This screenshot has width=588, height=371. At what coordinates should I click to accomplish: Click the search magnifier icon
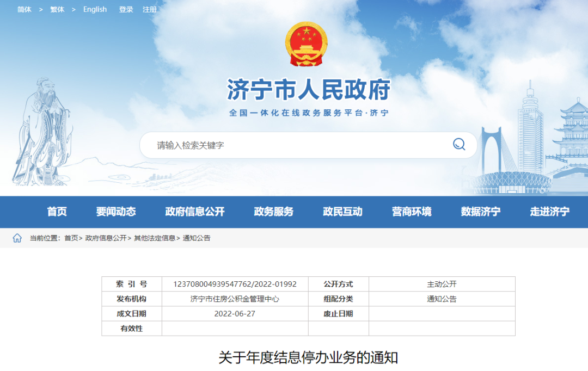pos(459,144)
